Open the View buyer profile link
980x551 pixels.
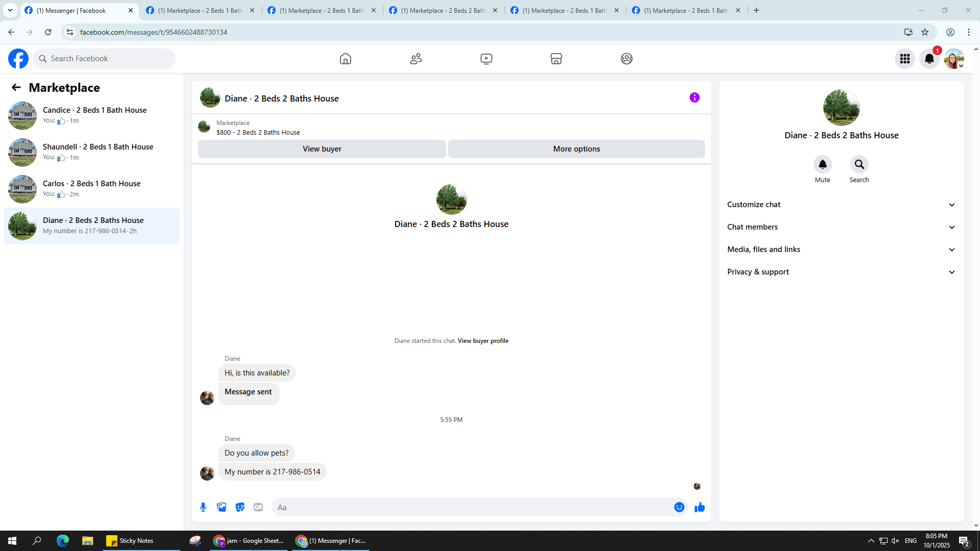point(483,341)
